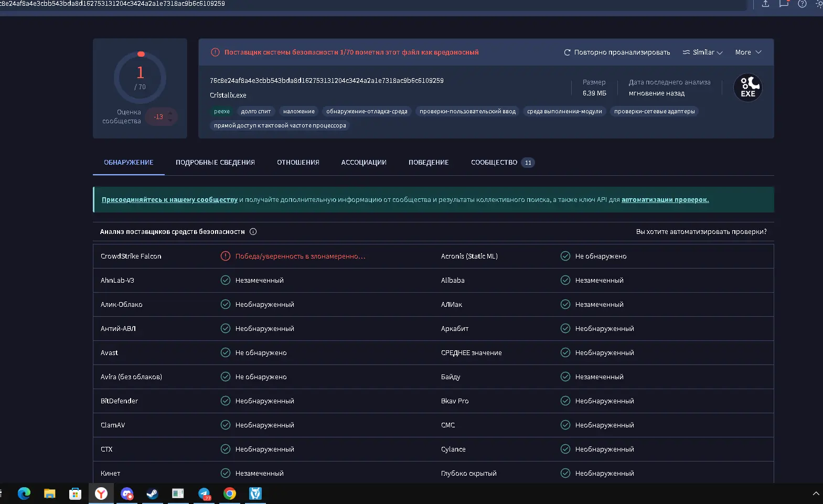The width and height of the screenshot is (823, 504).
Task: Click the среда выполнения-модули tag
Action: point(564,111)
